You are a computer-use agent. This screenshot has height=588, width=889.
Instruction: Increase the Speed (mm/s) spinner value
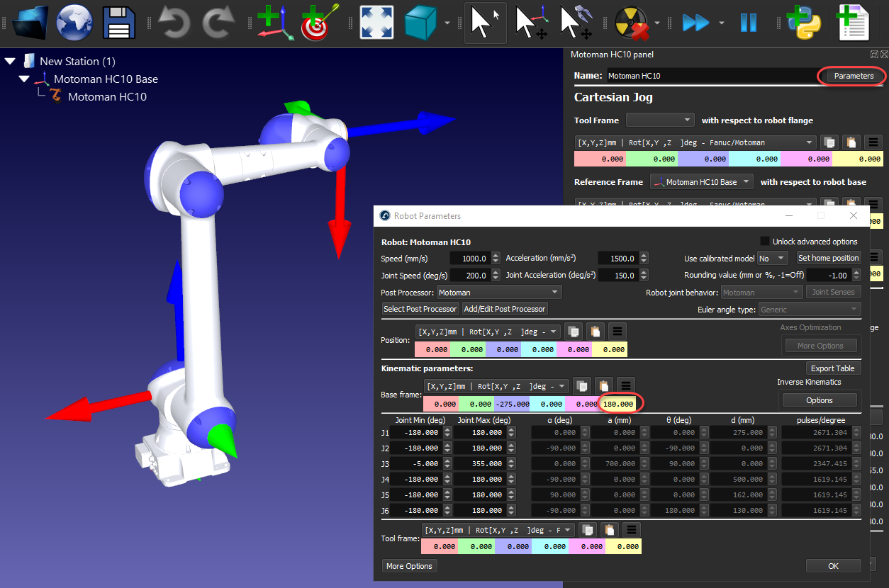point(496,255)
